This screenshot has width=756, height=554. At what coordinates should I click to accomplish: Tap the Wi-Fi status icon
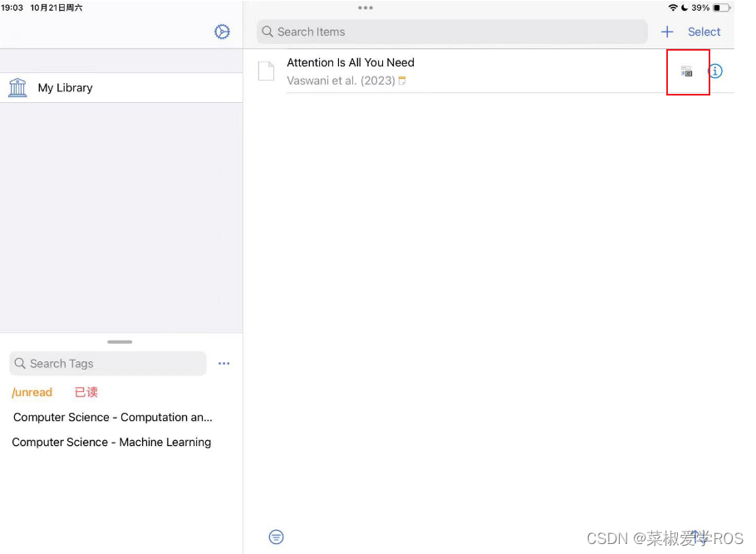[x=673, y=7]
